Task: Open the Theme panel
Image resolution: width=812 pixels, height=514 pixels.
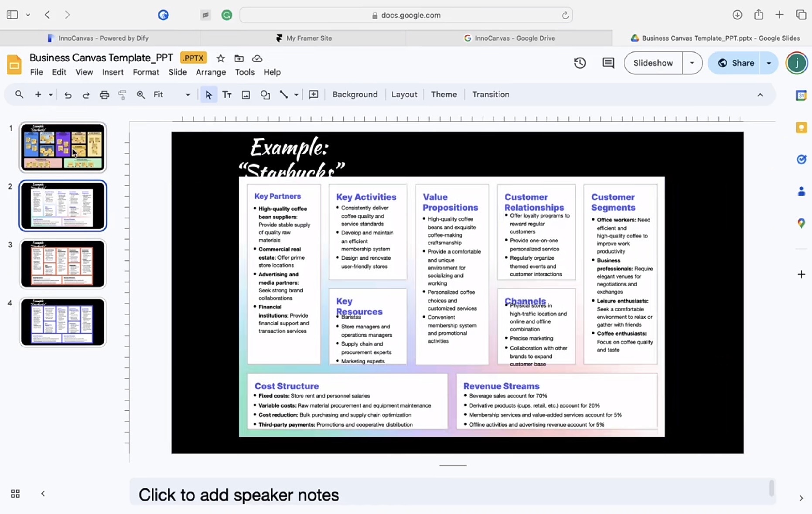Action: [444, 94]
